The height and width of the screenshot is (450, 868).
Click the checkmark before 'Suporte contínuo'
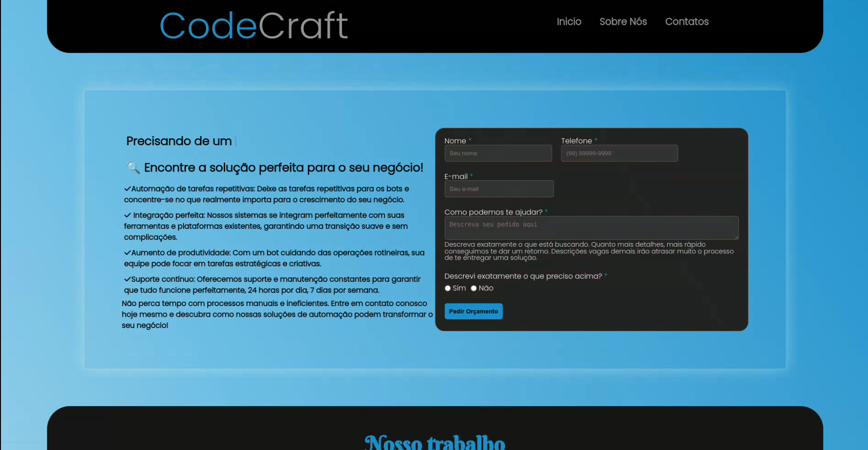coord(127,279)
